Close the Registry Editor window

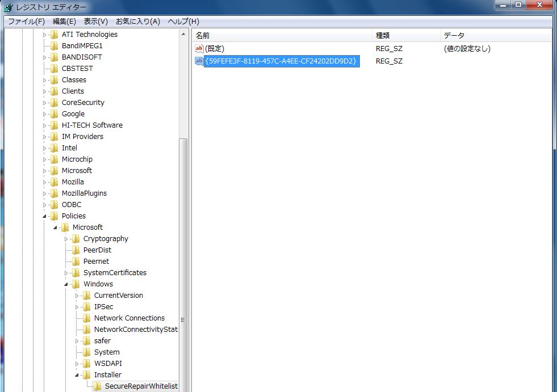[539, 5]
